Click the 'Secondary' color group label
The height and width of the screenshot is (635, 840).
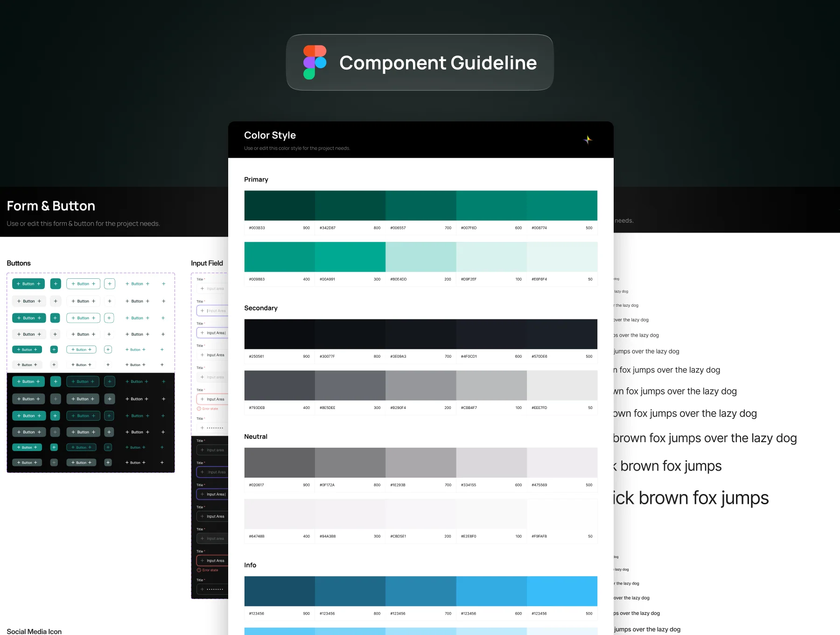click(261, 308)
